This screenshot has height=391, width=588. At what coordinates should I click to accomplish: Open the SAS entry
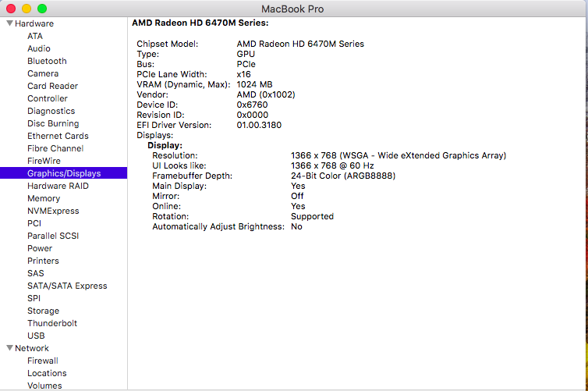click(36, 273)
